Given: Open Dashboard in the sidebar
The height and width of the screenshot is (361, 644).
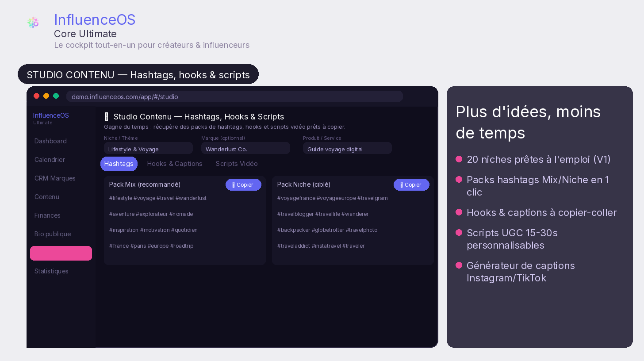Looking at the screenshot, I should (50, 141).
